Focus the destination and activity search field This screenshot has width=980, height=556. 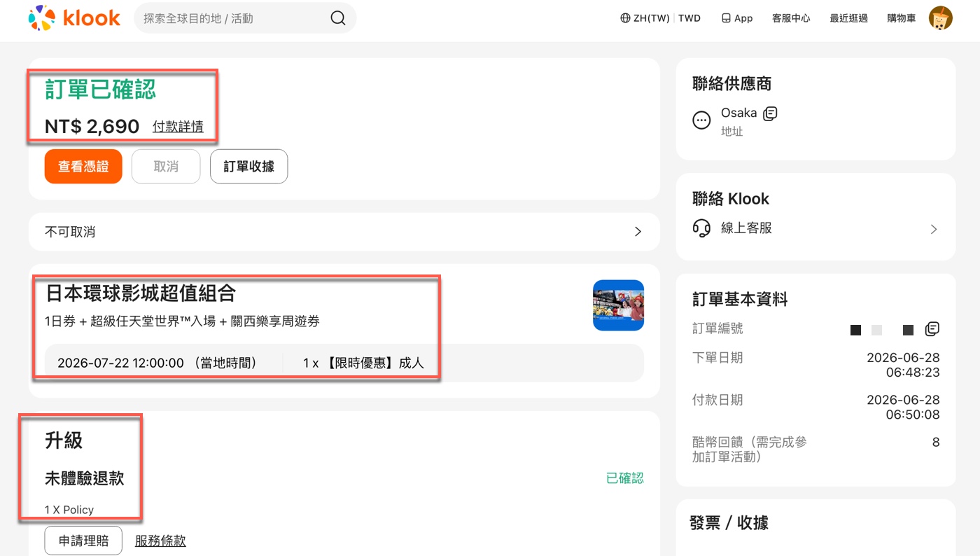(245, 18)
